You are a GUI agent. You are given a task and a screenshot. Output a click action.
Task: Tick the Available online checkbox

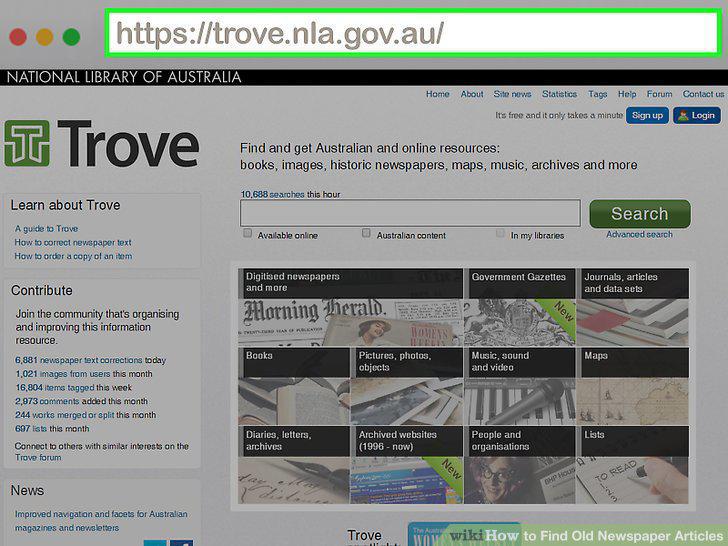pos(248,233)
